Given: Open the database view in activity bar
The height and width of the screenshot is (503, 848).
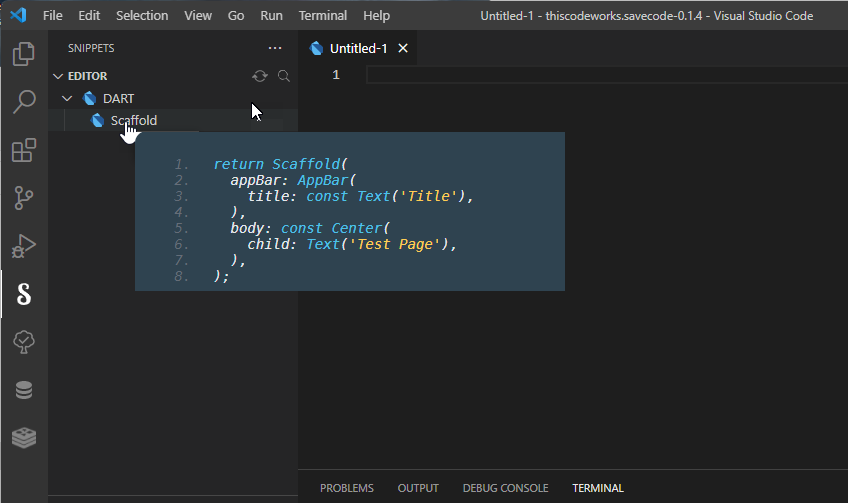Looking at the screenshot, I should pyautogui.click(x=24, y=390).
